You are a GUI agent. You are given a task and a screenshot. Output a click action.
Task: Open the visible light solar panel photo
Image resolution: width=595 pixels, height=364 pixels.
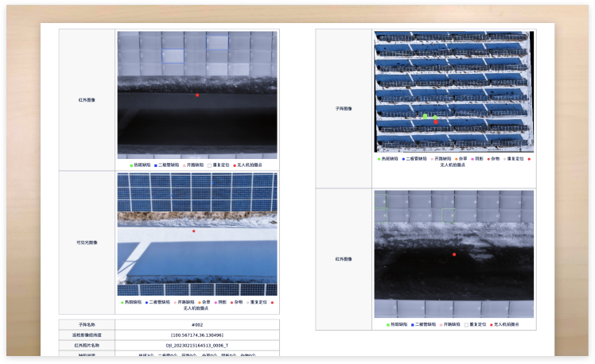pos(197,234)
